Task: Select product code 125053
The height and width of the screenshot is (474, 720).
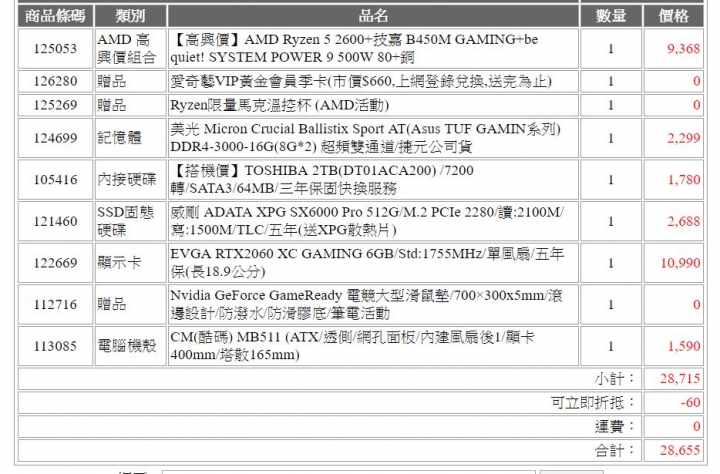Action: 55,48
